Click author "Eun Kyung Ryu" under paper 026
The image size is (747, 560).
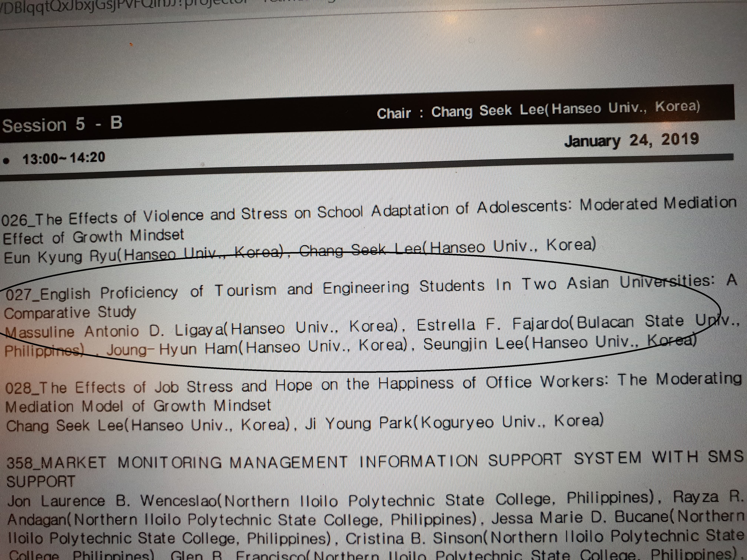tap(60, 258)
